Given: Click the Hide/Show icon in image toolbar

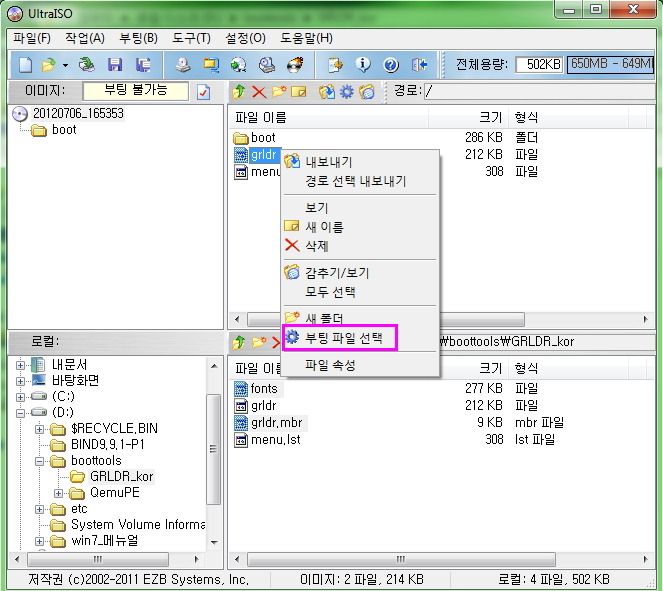Looking at the screenshot, I should tap(367, 91).
